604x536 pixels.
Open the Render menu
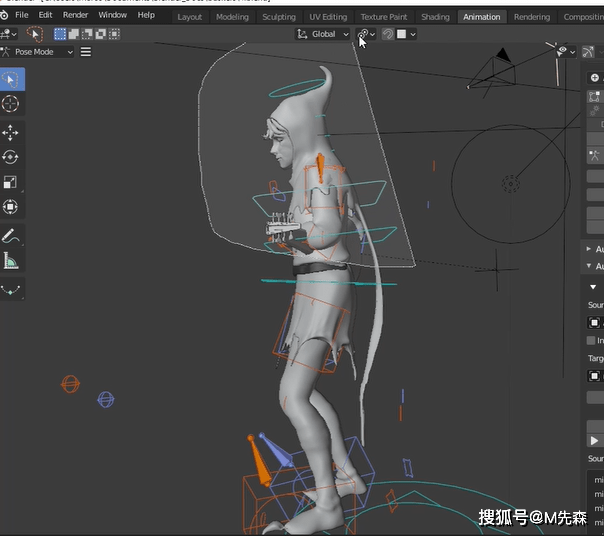75,15
